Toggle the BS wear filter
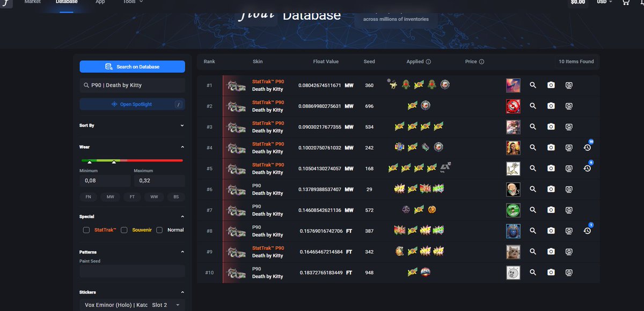This screenshot has width=644, height=311. click(176, 197)
